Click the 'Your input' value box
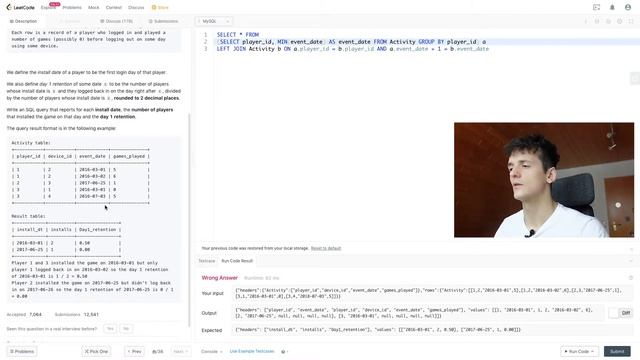640x360 pixels. tap(433, 293)
